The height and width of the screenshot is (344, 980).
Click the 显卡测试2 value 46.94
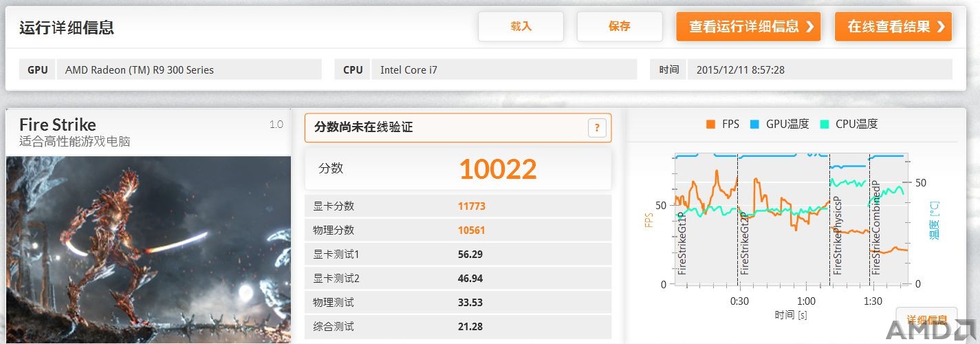point(470,279)
